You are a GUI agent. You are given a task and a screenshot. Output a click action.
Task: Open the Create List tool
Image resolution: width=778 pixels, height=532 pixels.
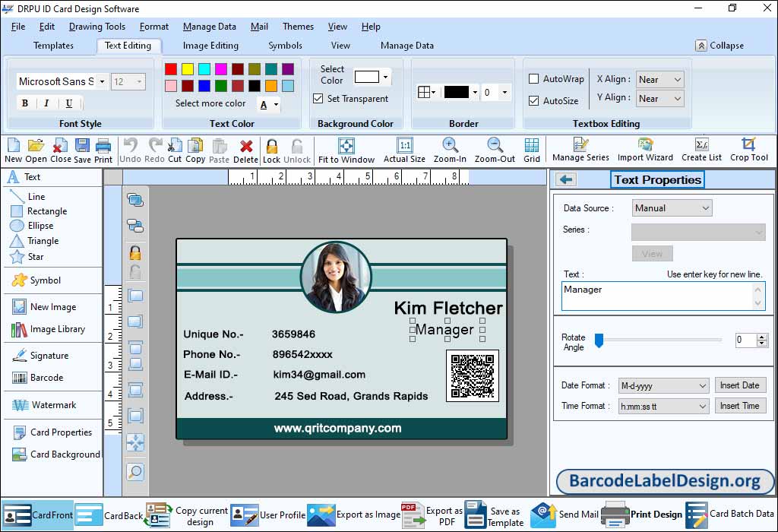click(701, 150)
